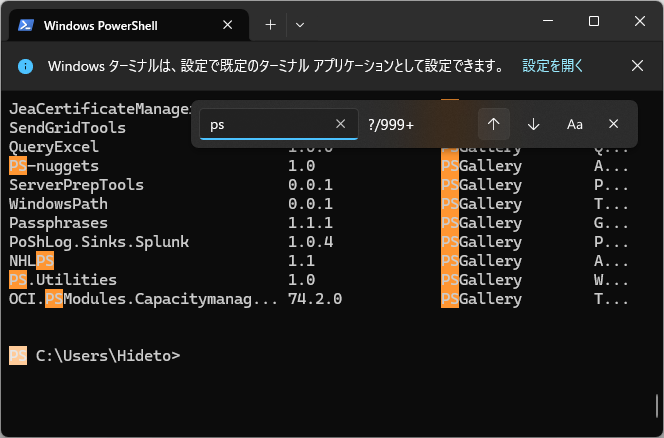Click the ?/999+ match count
Image resolution: width=664 pixels, height=438 pixels.
click(391, 125)
